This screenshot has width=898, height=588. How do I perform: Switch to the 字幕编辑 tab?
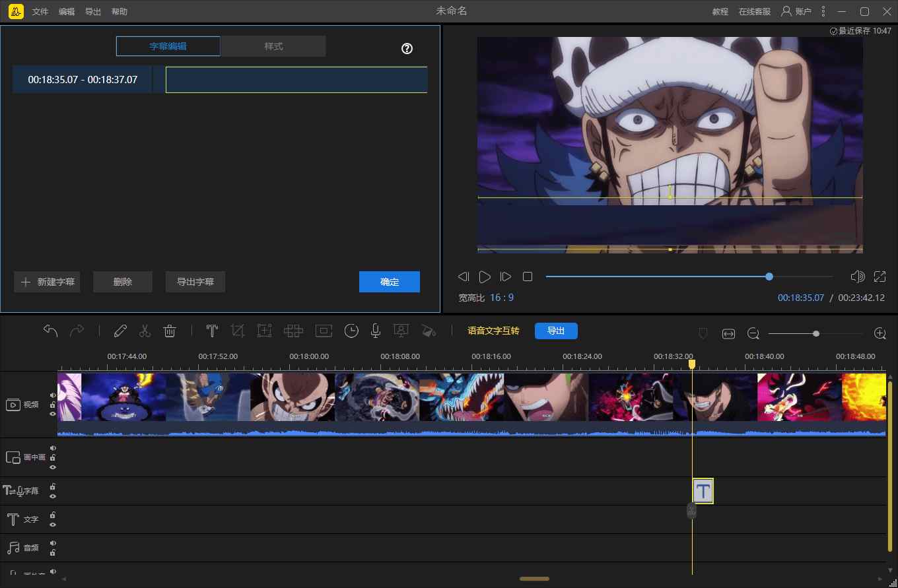pos(168,46)
